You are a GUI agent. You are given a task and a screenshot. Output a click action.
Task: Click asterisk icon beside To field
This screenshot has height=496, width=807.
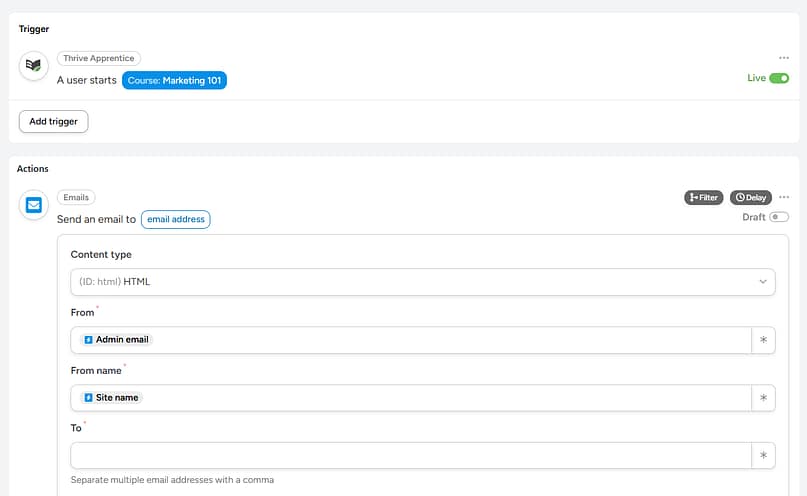(x=763, y=456)
